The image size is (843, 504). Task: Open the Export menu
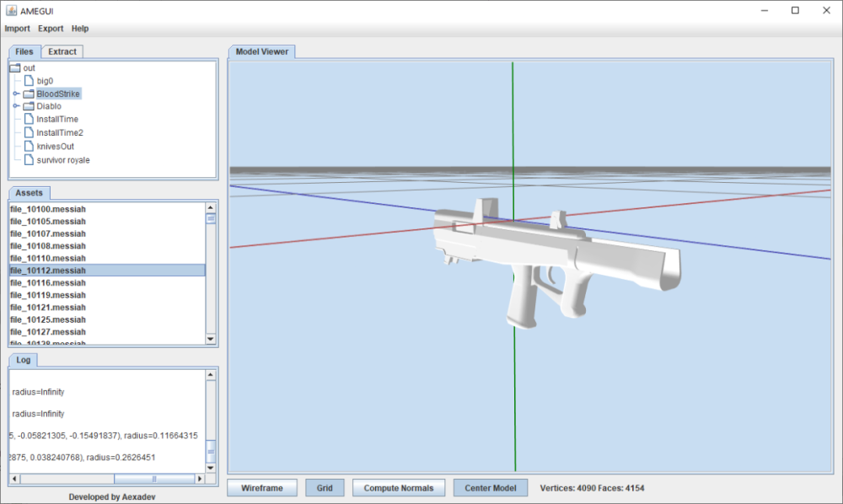pos(51,29)
